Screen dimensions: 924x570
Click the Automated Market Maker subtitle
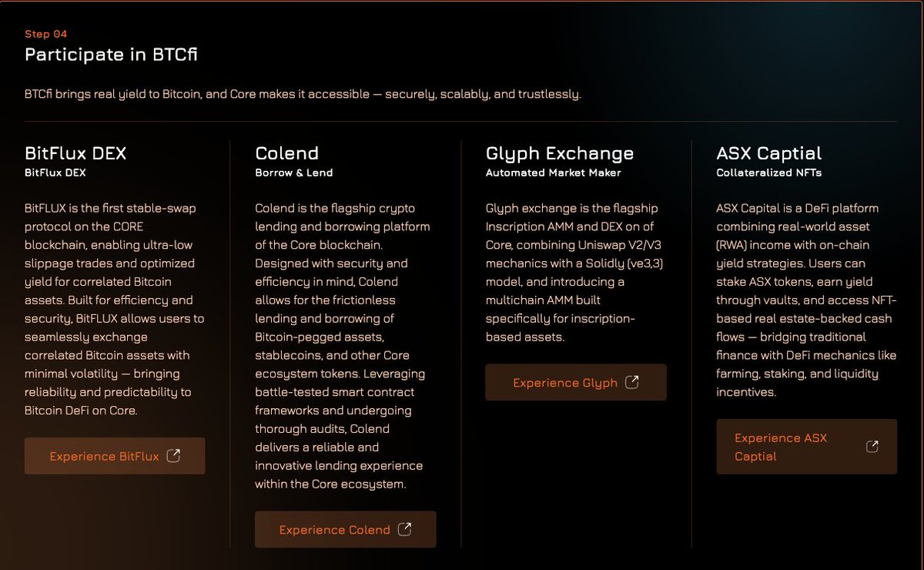(x=553, y=173)
